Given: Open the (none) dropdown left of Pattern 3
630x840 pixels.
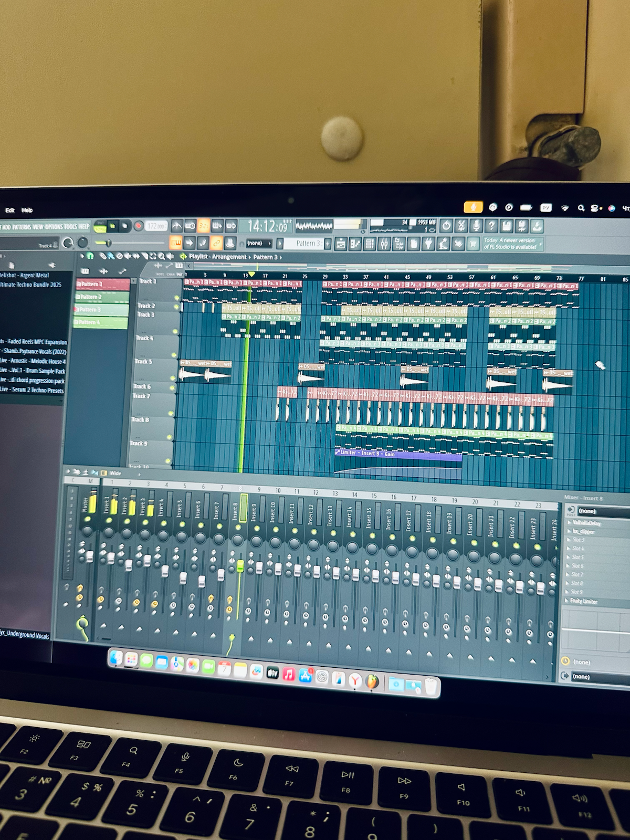Looking at the screenshot, I should [x=259, y=243].
